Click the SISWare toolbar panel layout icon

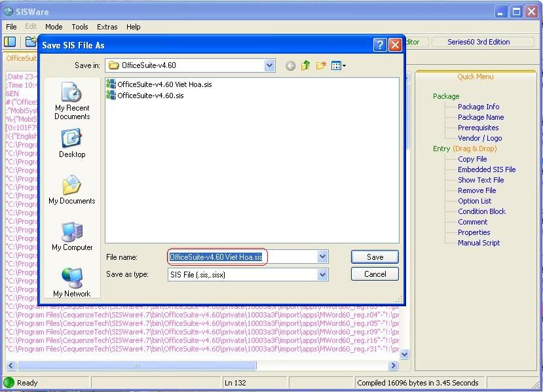pos(10,42)
